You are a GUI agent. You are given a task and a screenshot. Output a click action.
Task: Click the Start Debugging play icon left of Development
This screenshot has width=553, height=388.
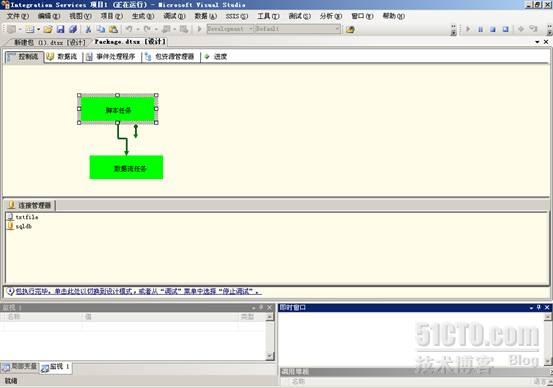(x=199, y=29)
